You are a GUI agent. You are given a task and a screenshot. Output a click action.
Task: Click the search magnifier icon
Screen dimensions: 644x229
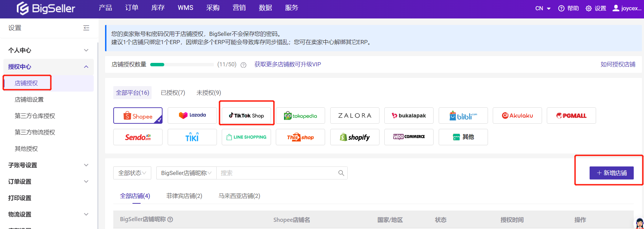[x=341, y=173]
